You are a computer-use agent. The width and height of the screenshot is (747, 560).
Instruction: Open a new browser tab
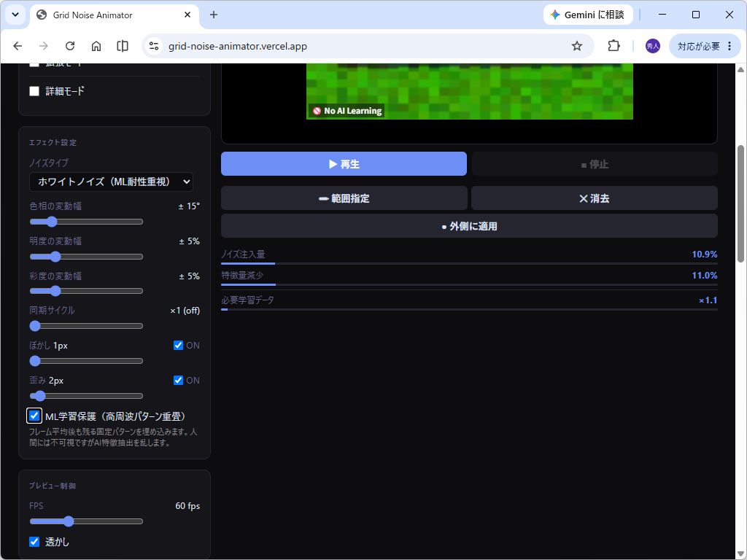point(214,15)
